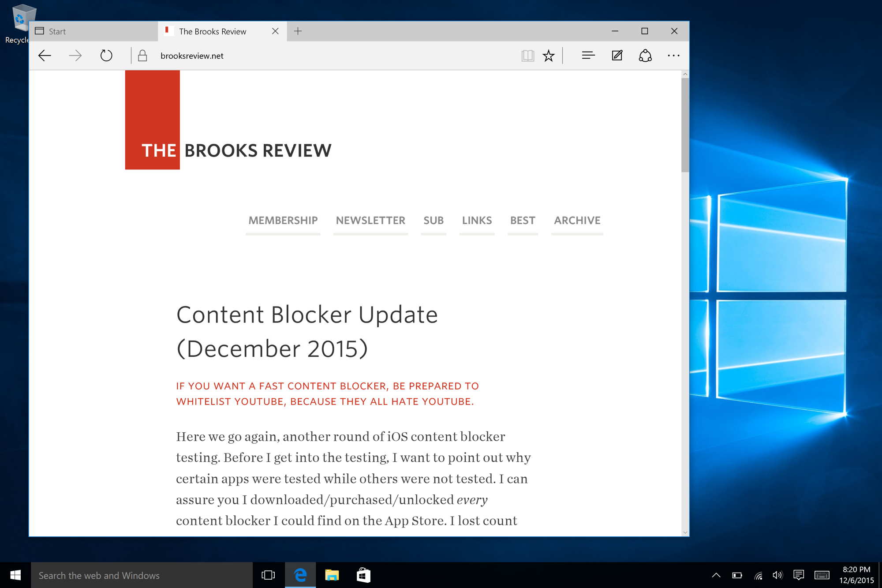
Task: Open the Windows Store taskbar icon
Action: pos(363,575)
